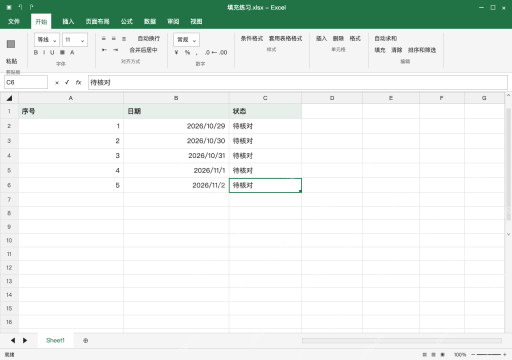512x360 pixels.
Task: Select column C header
Action: (x=265, y=98)
